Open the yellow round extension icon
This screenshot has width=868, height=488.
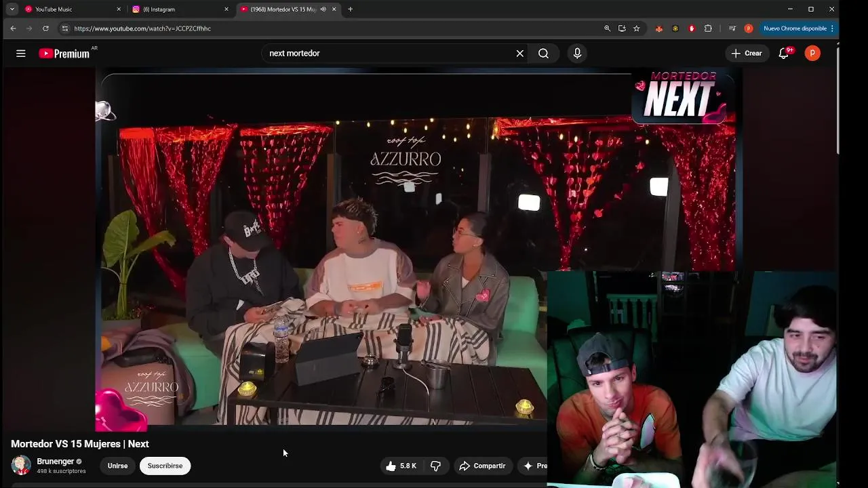pyautogui.click(x=675, y=28)
